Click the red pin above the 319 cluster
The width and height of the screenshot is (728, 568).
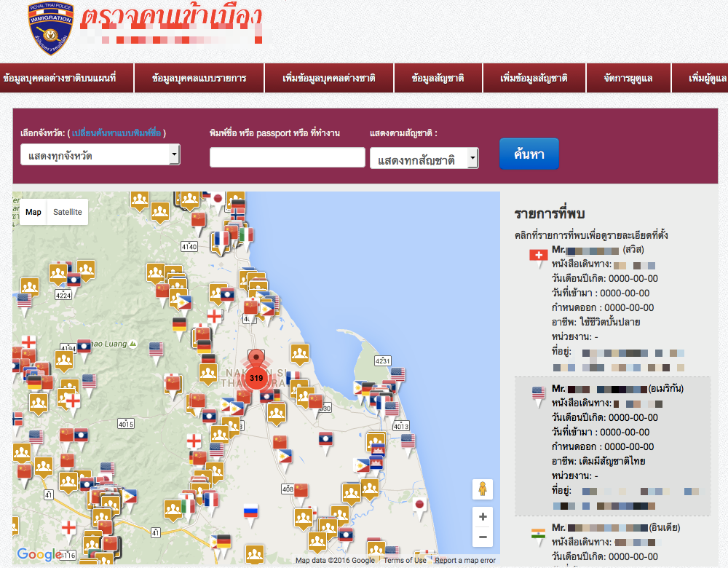[256, 358]
